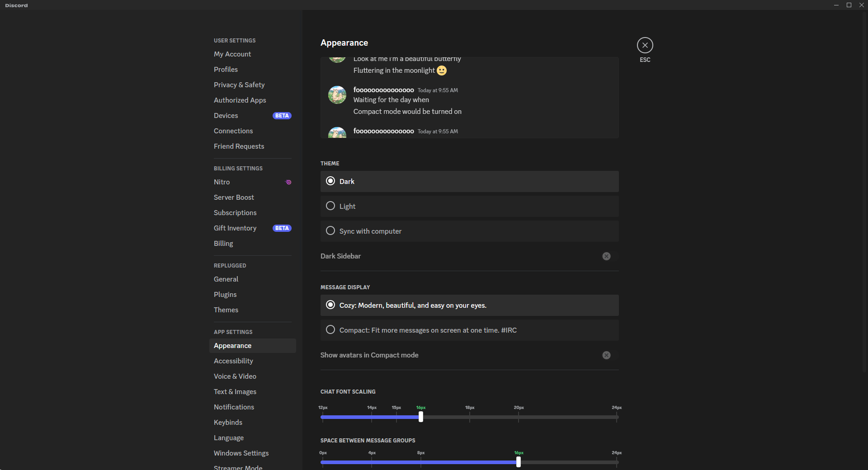Open Keybinds settings

(x=252, y=423)
